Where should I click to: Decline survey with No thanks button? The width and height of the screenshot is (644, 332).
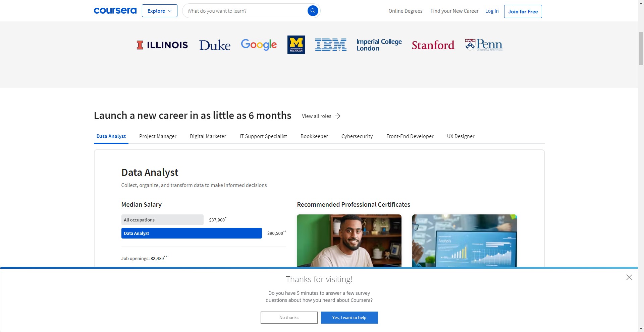point(289,318)
